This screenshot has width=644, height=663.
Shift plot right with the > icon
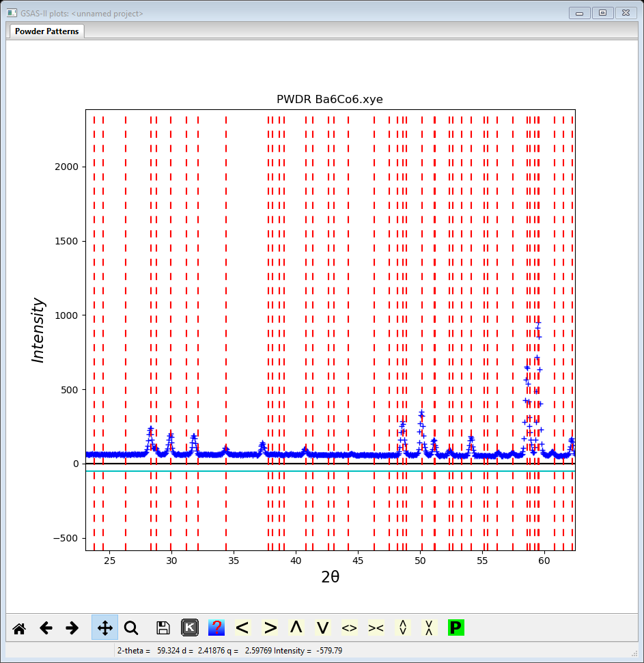270,627
